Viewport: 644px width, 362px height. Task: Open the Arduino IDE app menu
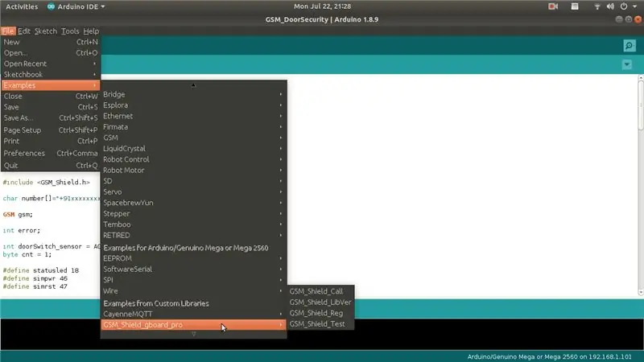pyautogui.click(x=76, y=6)
